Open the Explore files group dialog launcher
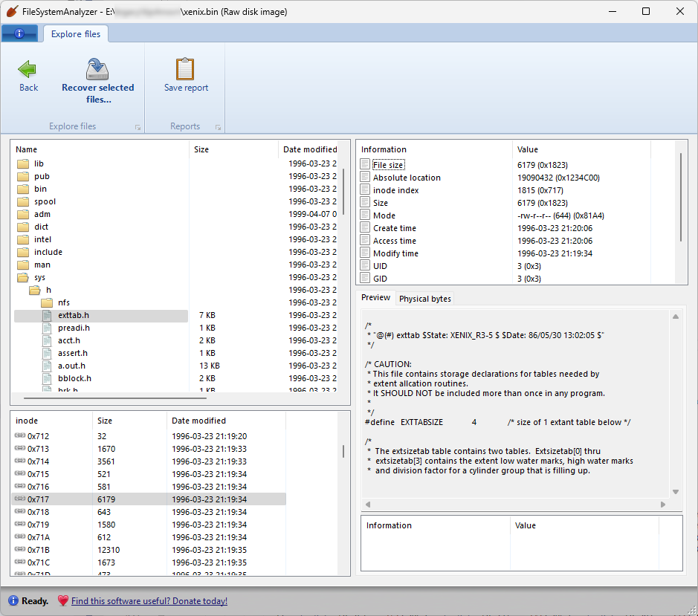 pyautogui.click(x=138, y=127)
